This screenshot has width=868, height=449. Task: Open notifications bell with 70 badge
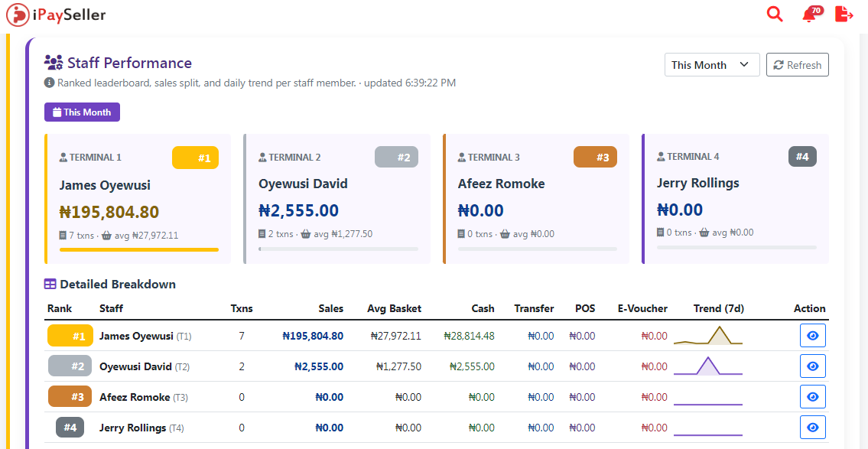point(811,15)
